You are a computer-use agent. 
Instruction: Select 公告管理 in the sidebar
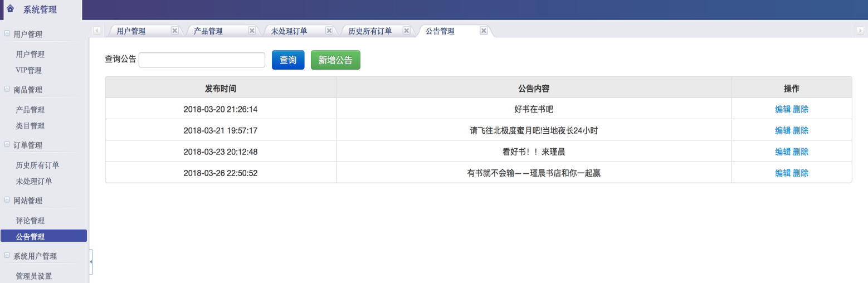(x=43, y=236)
